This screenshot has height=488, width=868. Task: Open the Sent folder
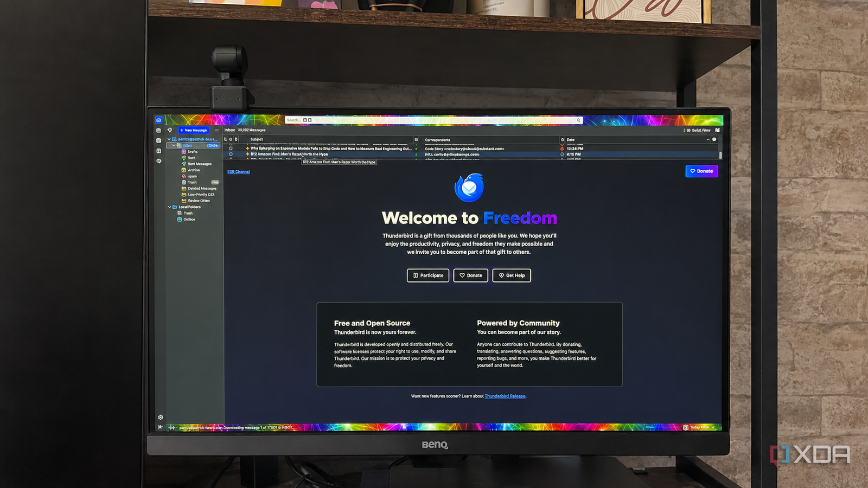(192, 158)
